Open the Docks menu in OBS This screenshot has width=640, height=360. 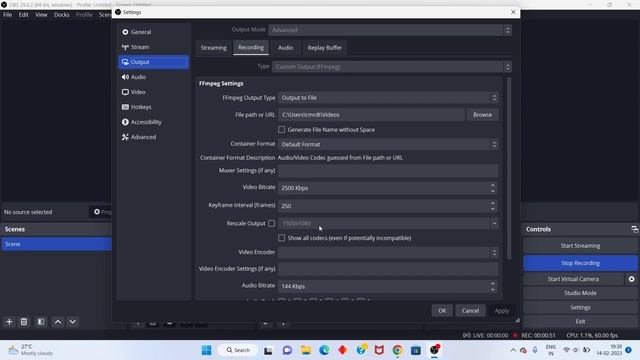tap(62, 15)
